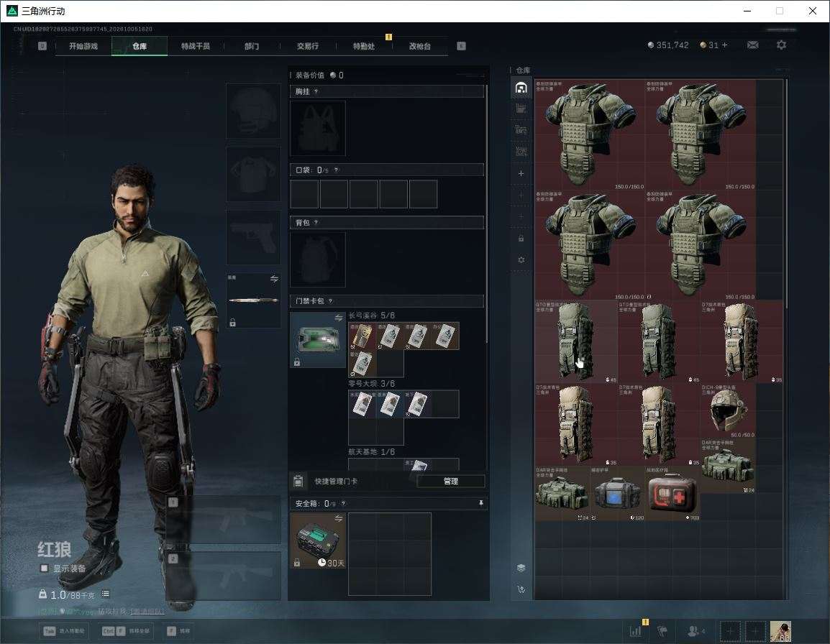The width and height of the screenshot is (830, 644).
Task: Click the warehouse grid scrollbar
Action: tap(786, 193)
